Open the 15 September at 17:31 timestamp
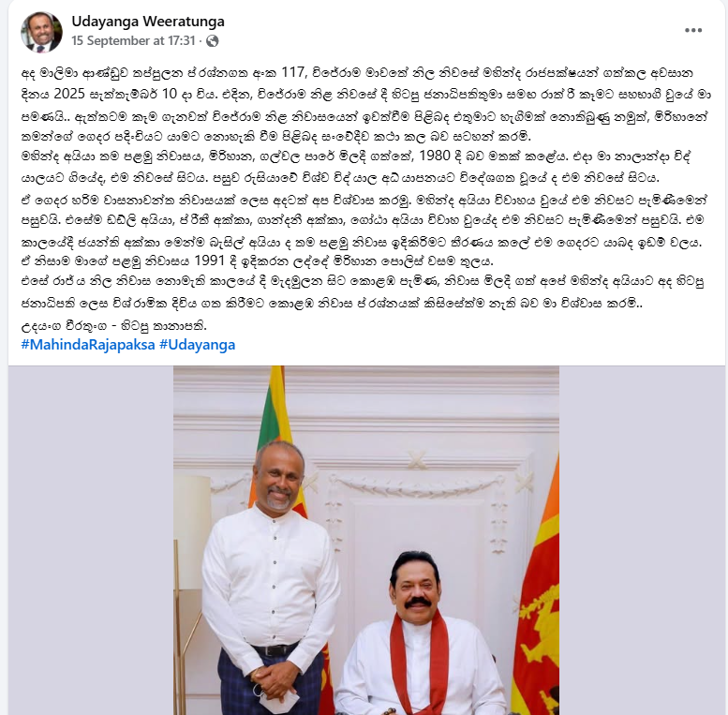Screen dimensions: 728x715 [x=133, y=41]
